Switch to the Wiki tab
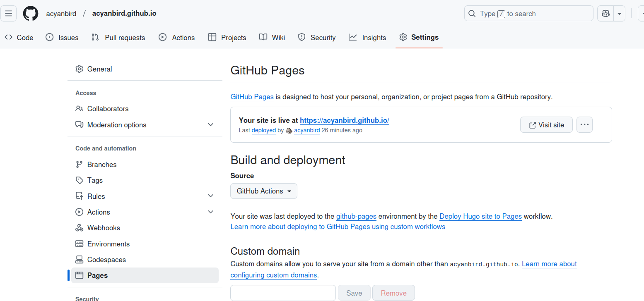644x301 pixels. coord(272,38)
